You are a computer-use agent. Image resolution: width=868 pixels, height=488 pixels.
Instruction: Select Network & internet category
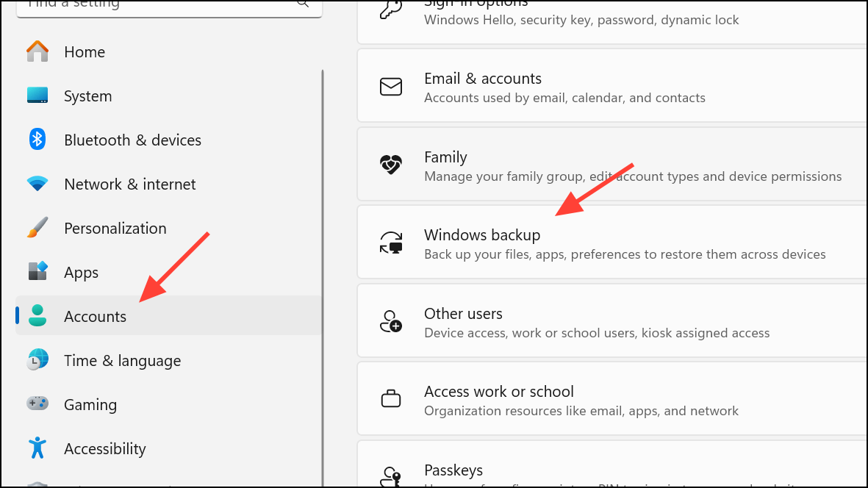(169, 184)
